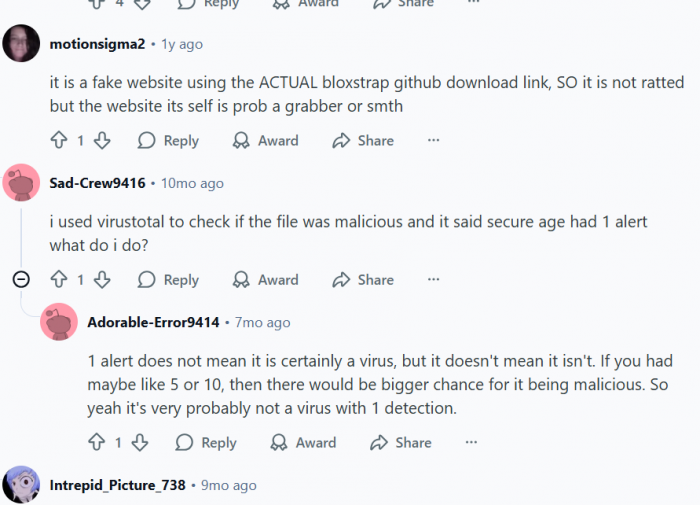Open motionsigma2's profile avatar
700x505 pixels.
pos(21,44)
